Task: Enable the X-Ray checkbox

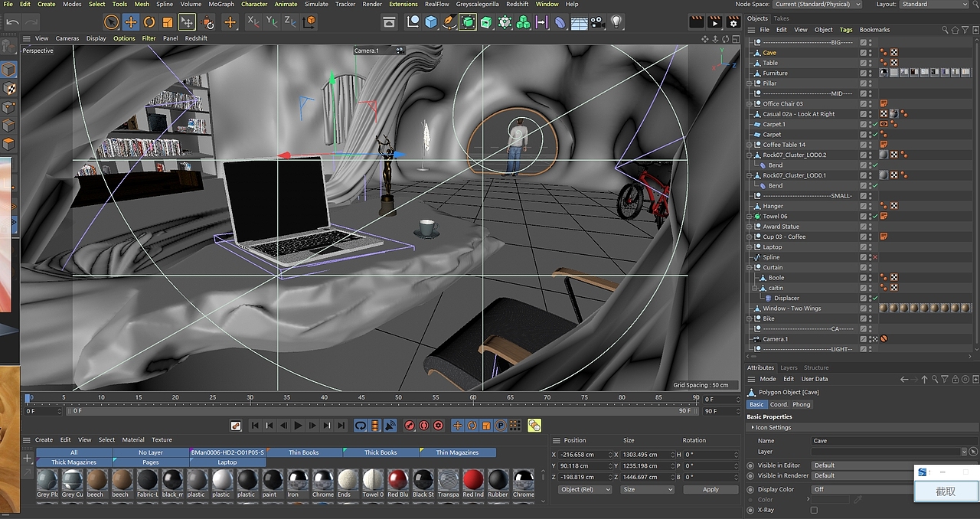Action: 814,510
